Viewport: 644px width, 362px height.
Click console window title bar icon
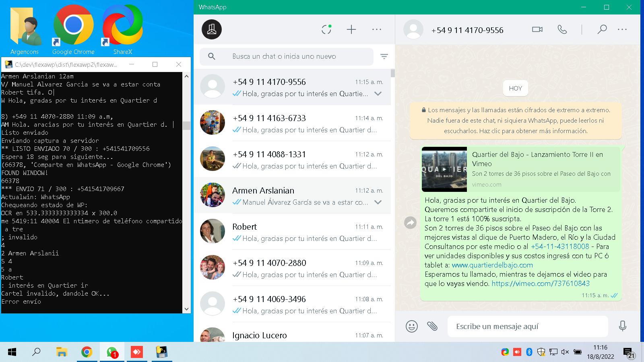(8, 64)
